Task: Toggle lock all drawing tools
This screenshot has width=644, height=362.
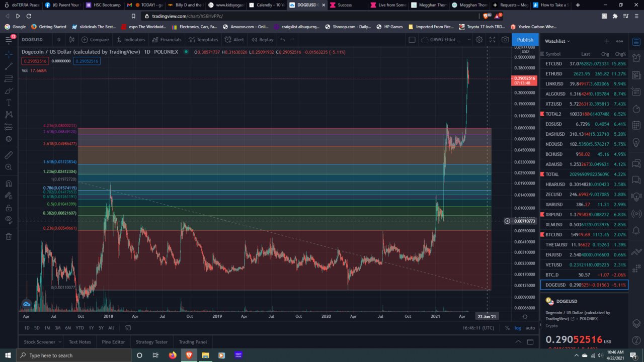Action: pos(8,208)
